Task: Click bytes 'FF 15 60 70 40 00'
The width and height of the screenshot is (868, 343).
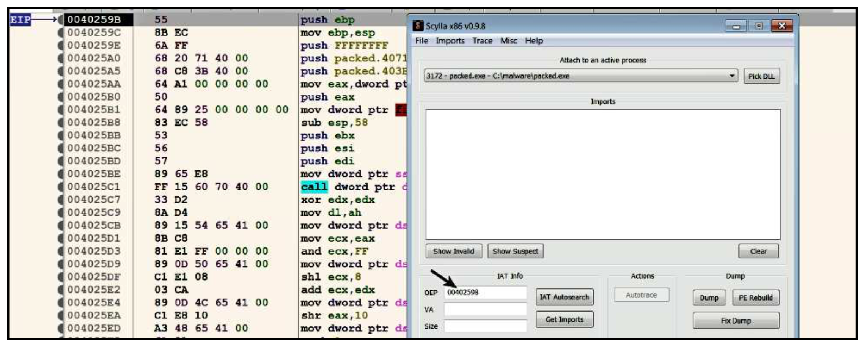Action: pos(211,187)
